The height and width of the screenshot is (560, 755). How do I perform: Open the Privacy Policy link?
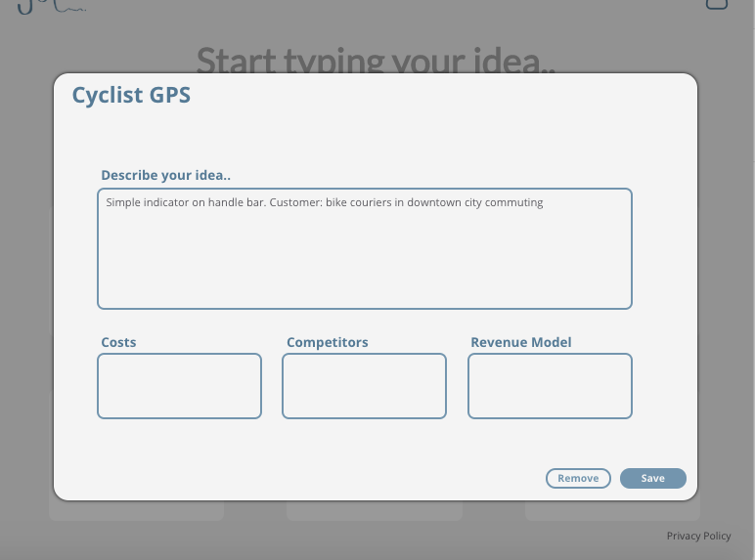(x=698, y=536)
